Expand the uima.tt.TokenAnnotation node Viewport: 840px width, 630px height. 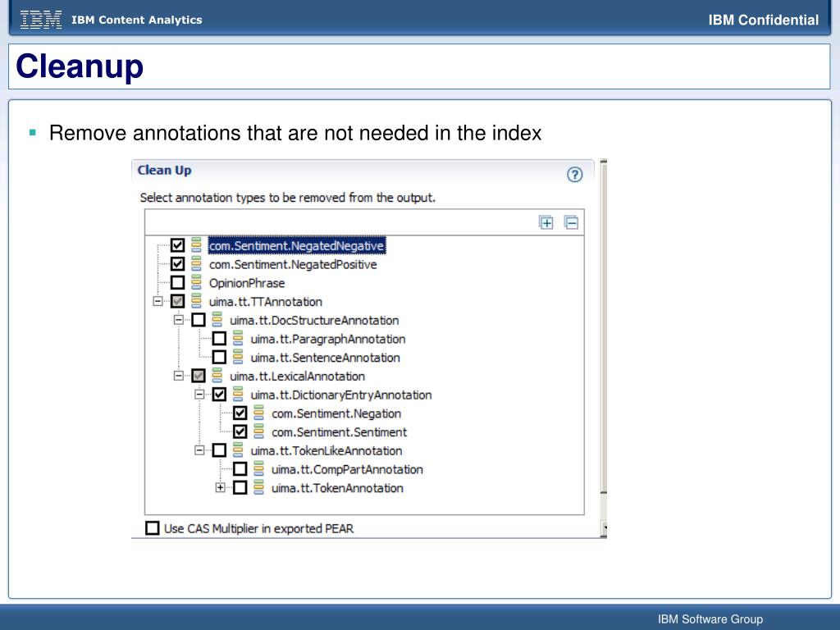(x=220, y=487)
